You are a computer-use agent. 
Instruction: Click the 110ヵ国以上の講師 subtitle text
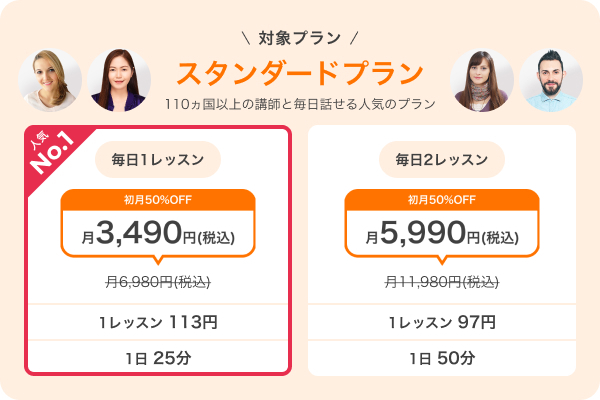tap(300, 104)
